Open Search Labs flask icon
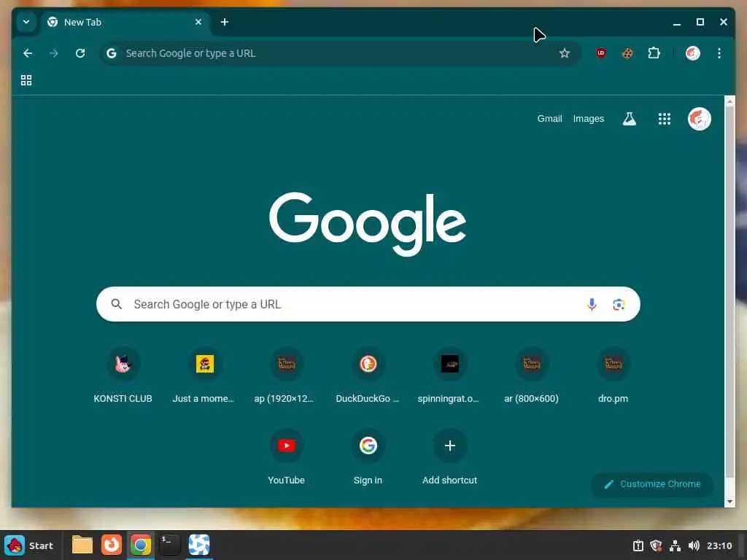The image size is (747, 560). (630, 119)
